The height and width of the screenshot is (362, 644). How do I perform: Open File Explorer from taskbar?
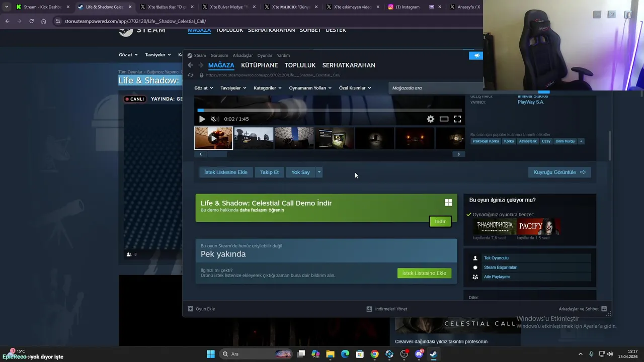pyautogui.click(x=330, y=354)
